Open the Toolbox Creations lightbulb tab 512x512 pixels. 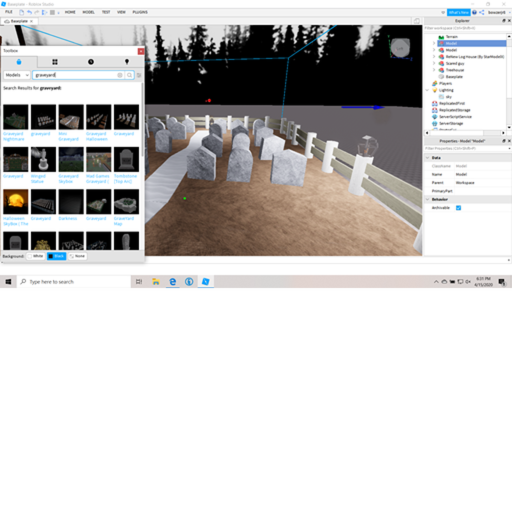pyautogui.click(x=127, y=62)
